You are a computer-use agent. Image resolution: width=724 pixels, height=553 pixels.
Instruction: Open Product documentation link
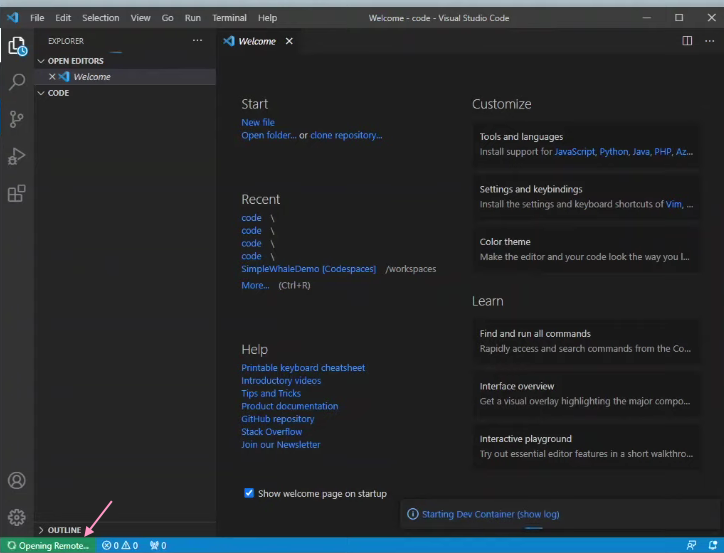290,406
